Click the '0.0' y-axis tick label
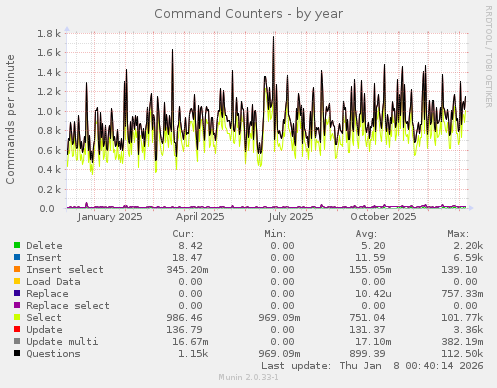The height and width of the screenshot is (388, 497). click(x=47, y=209)
